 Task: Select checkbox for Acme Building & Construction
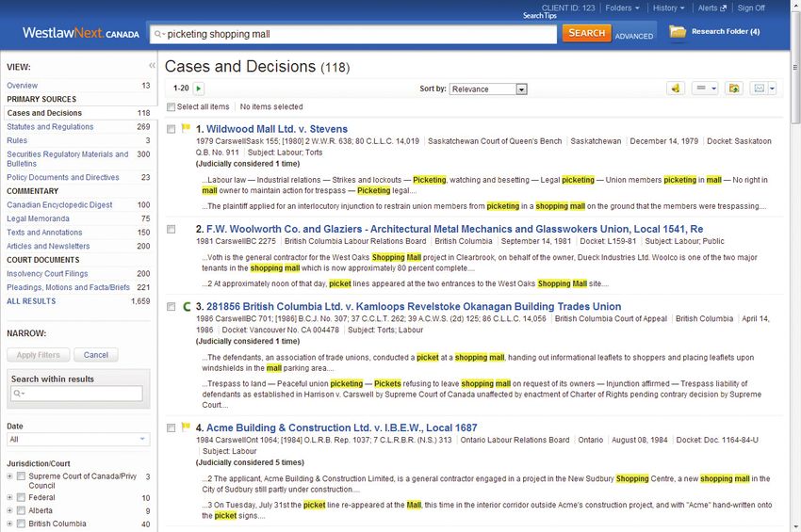(x=172, y=427)
